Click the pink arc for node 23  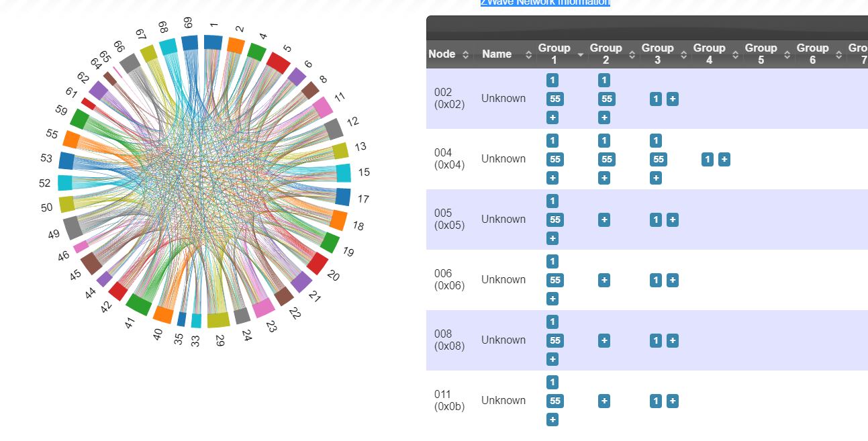point(263,307)
